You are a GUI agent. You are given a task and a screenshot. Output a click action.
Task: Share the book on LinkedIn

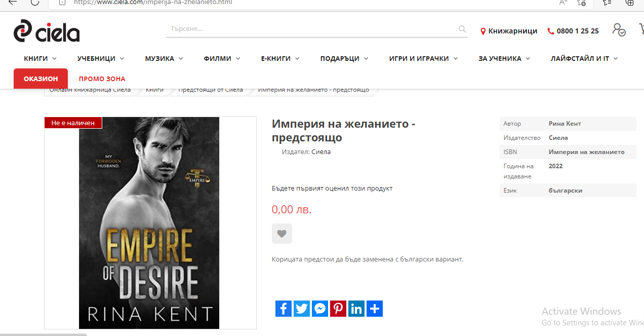pos(356,309)
